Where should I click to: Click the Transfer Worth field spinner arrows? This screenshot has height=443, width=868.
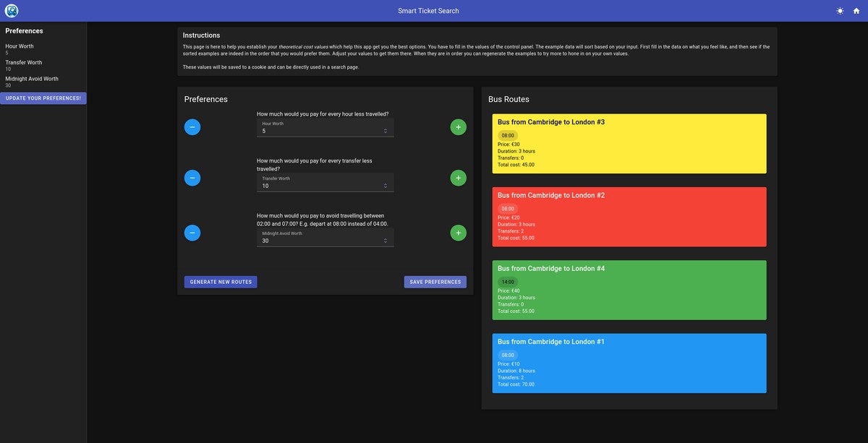(386, 186)
